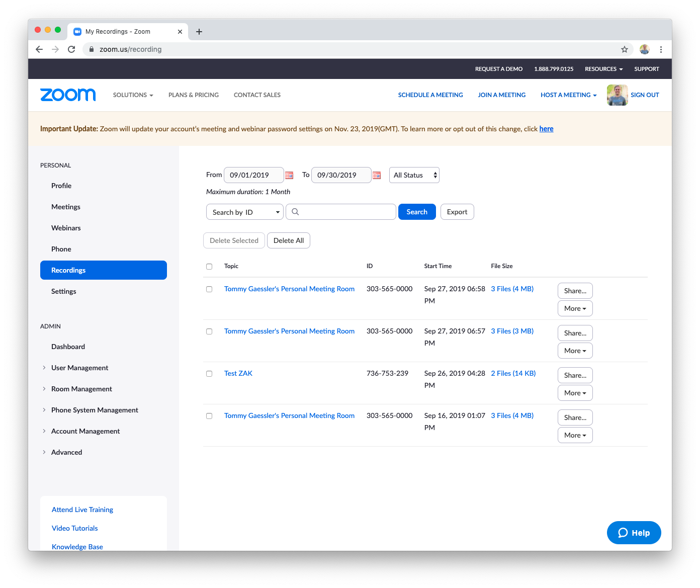Close the My Recordings tab
The image size is (700, 588).
(180, 32)
